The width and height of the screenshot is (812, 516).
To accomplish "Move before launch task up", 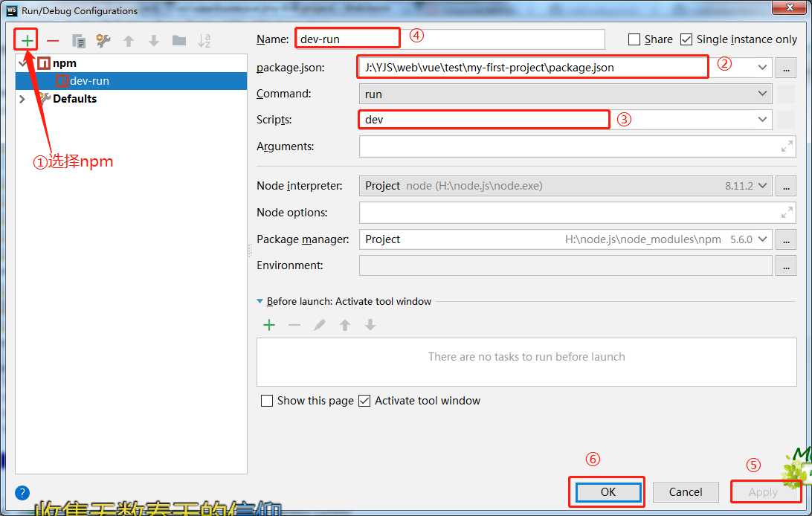I will pos(345,325).
